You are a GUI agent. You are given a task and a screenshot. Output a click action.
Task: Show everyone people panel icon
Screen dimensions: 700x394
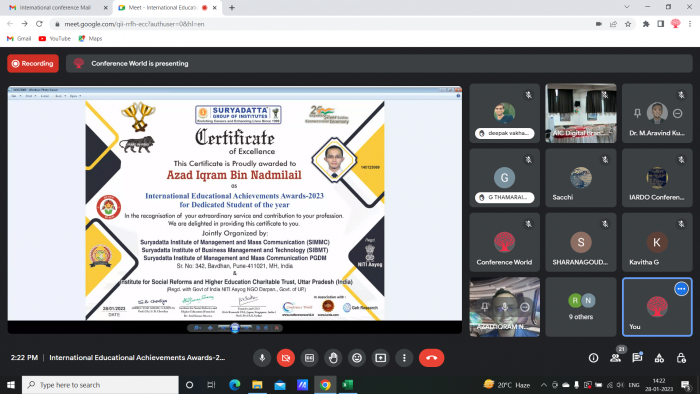pos(616,358)
